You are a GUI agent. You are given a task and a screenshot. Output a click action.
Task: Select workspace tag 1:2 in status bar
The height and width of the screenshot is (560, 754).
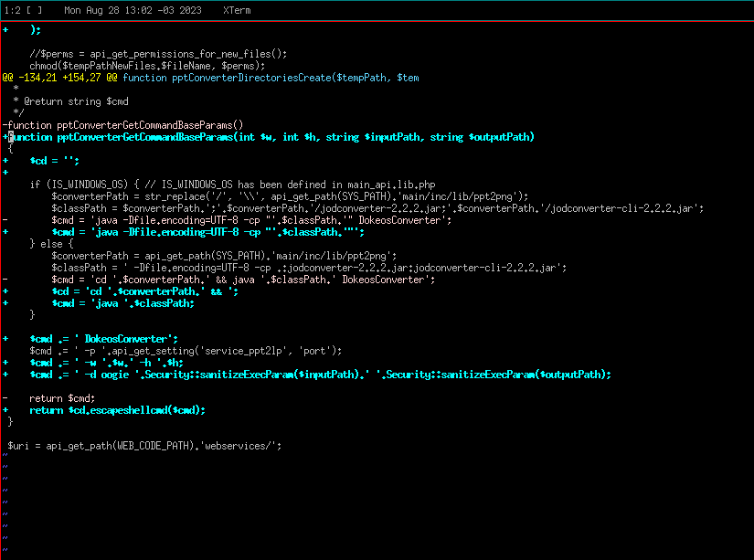tap(12, 10)
